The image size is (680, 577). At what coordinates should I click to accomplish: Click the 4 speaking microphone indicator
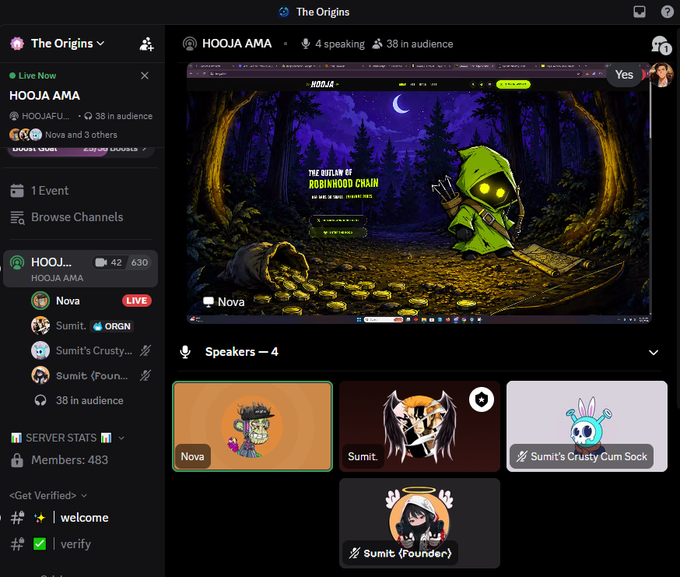coord(333,44)
